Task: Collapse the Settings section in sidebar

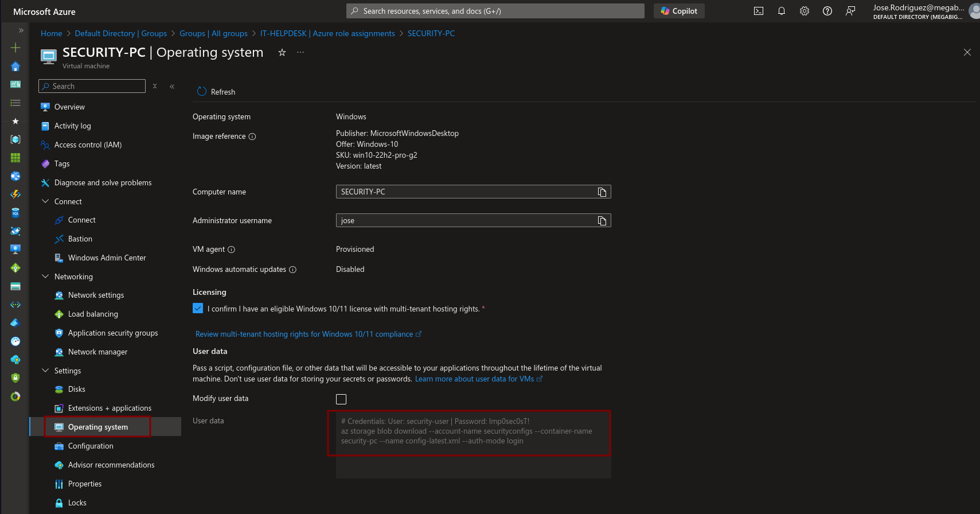Action: click(x=46, y=371)
